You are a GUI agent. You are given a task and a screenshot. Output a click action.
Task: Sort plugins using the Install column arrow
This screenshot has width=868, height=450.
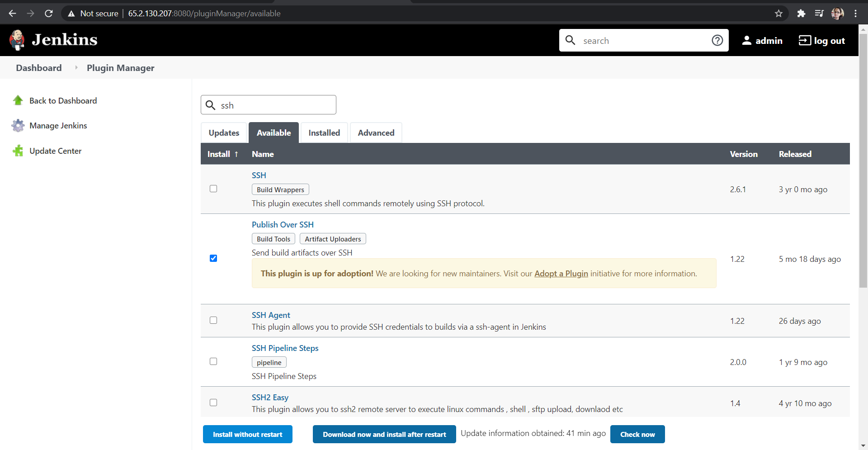[x=237, y=154]
